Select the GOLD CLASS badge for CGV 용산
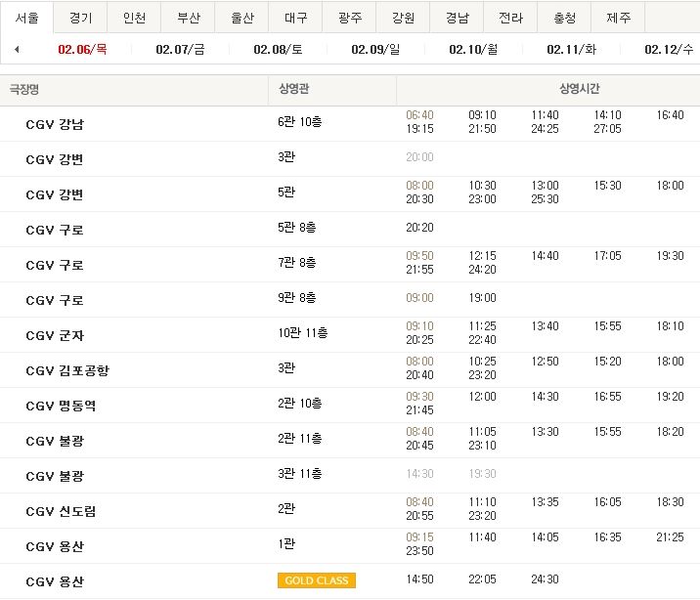This screenshot has width=700, height=600. point(317,580)
